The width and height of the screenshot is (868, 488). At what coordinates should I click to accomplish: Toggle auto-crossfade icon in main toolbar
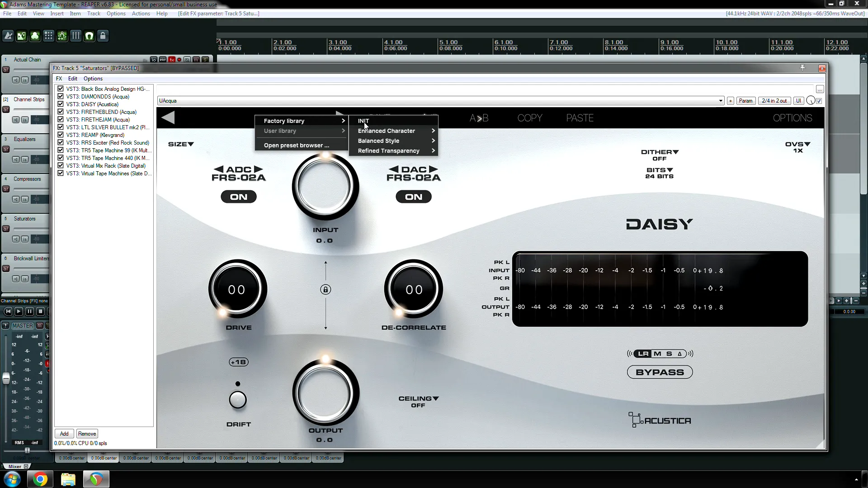coord(22,36)
